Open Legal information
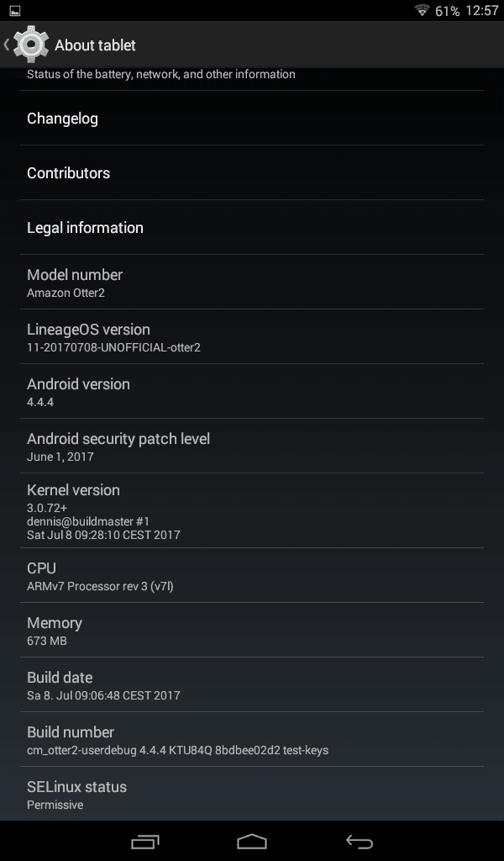504x861 pixels. [x=252, y=227]
